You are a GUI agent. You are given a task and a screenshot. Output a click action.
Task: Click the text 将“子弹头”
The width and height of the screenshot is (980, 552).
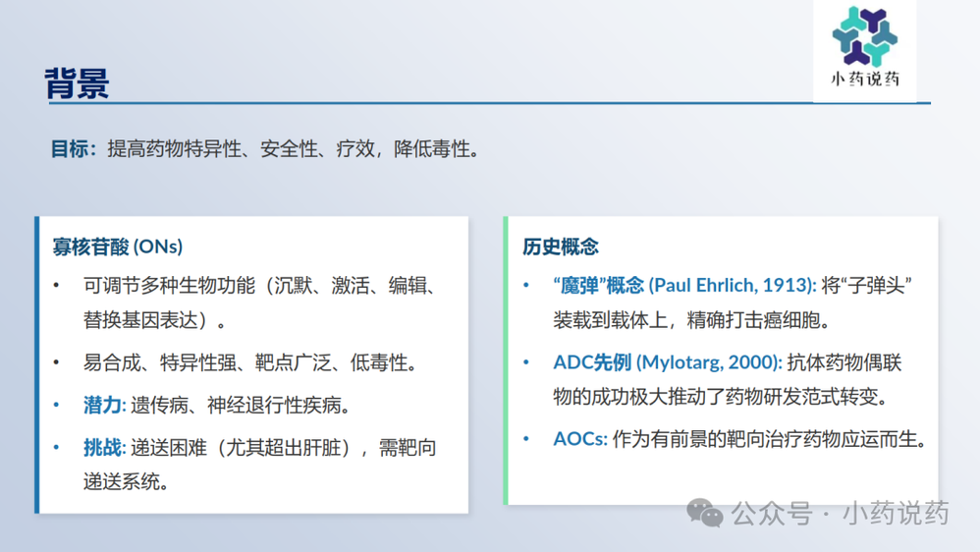tap(866, 286)
